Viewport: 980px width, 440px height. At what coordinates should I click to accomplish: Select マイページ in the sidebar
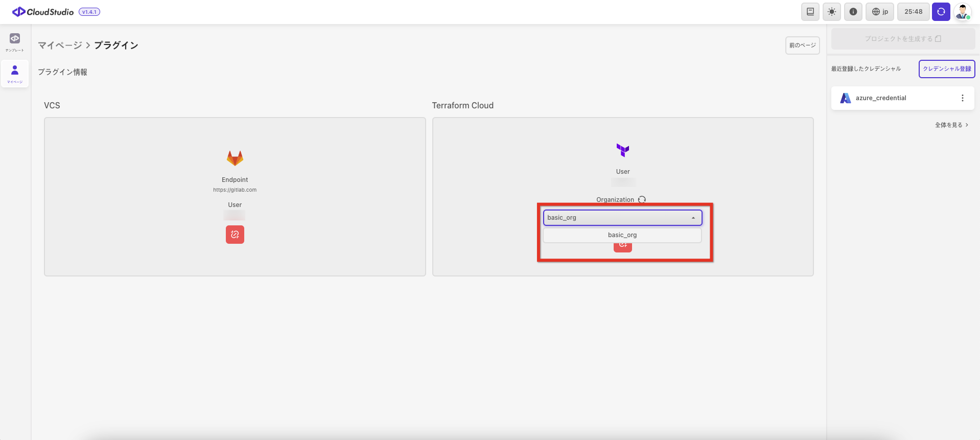pyautogui.click(x=15, y=74)
